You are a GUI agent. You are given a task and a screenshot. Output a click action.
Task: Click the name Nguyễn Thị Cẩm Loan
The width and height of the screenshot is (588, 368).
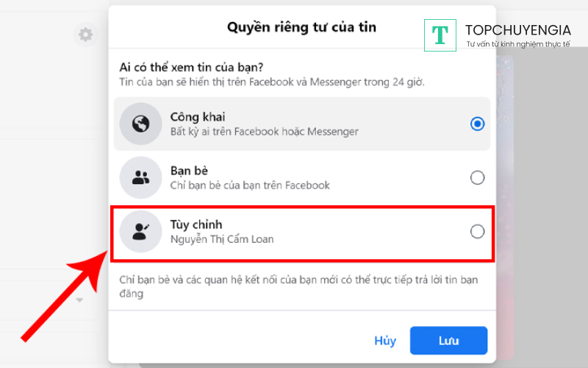pos(222,239)
